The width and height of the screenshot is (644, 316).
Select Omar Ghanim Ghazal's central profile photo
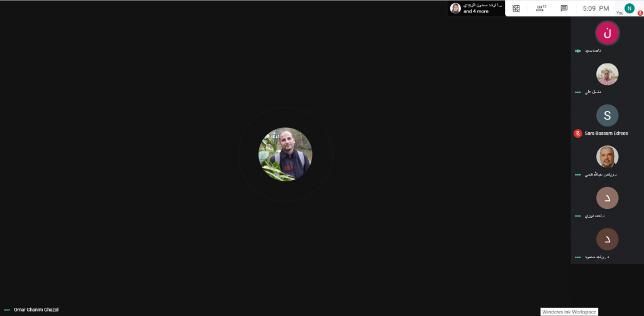[x=285, y=154]
